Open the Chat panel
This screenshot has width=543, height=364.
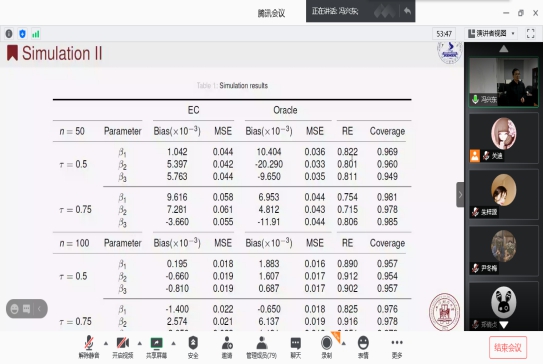295,347
